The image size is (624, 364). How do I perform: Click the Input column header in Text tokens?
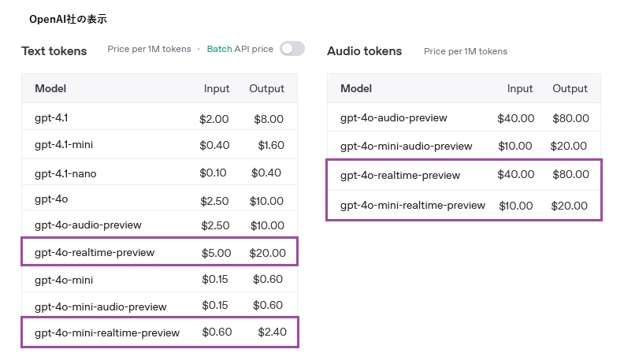coord(217,88)
